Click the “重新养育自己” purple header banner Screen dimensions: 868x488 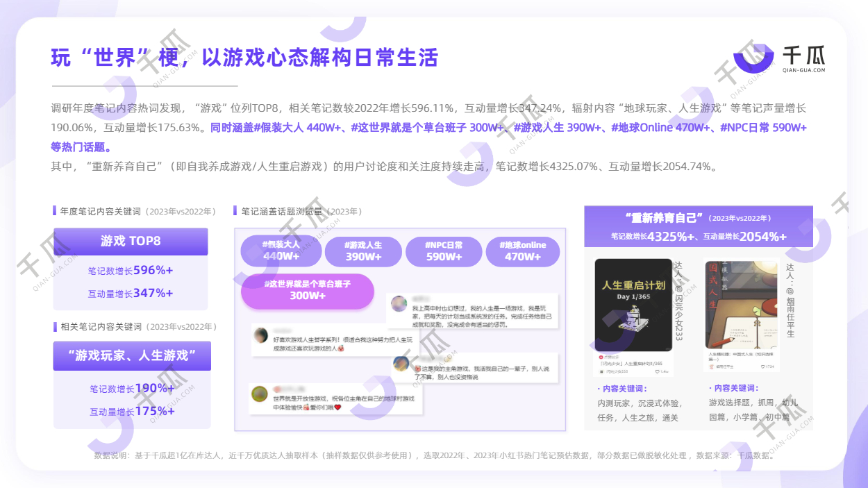click(698, 226)
